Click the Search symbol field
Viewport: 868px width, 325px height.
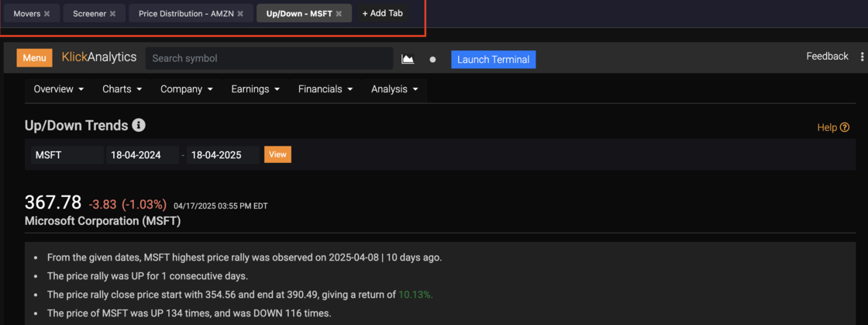click(x=269, y=58)
